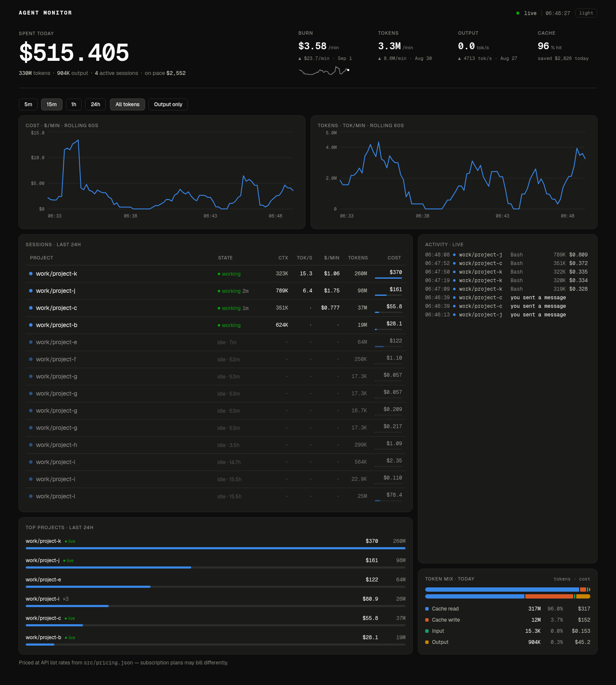Click the STATE column header
Viewport: 616px width, 685px height.
coord(225,258)
